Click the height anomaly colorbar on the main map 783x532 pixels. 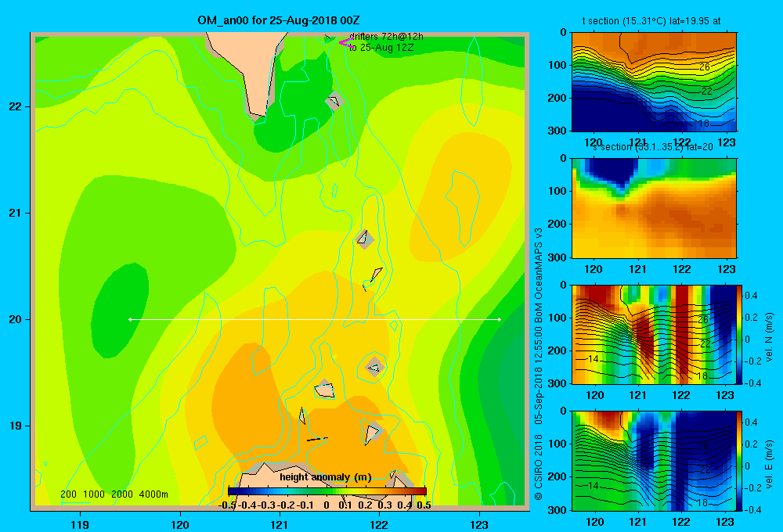327,491
